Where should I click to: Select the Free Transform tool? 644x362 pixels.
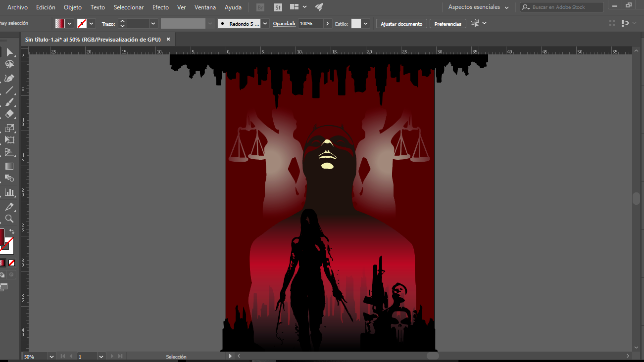(9, 140)
